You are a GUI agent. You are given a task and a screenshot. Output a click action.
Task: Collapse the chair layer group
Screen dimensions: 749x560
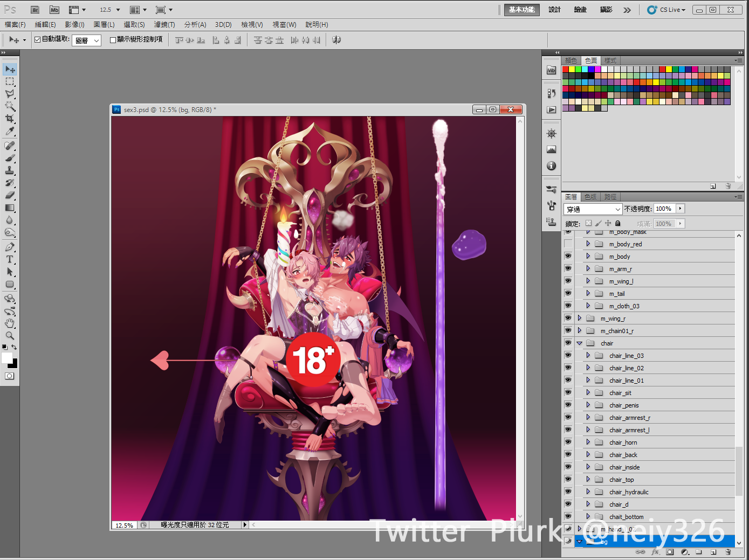580,343
